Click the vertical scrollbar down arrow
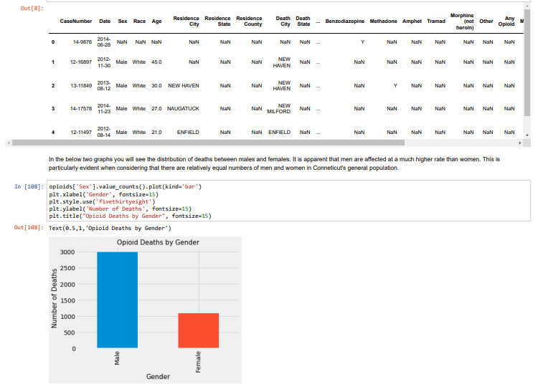Image resolution: width=538 pixels, height=392 pixels. (528, 134)
